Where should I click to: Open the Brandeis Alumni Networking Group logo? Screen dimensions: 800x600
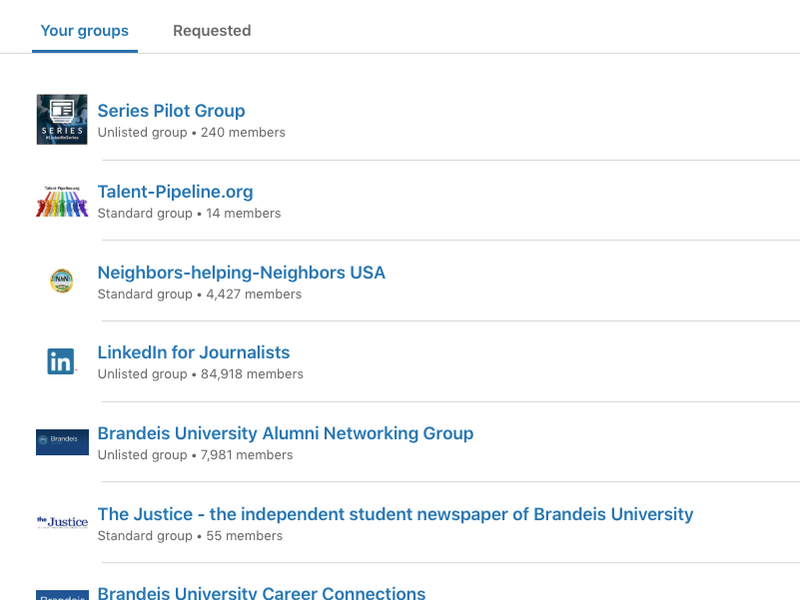pyautogui.click(x=62, y=442)
